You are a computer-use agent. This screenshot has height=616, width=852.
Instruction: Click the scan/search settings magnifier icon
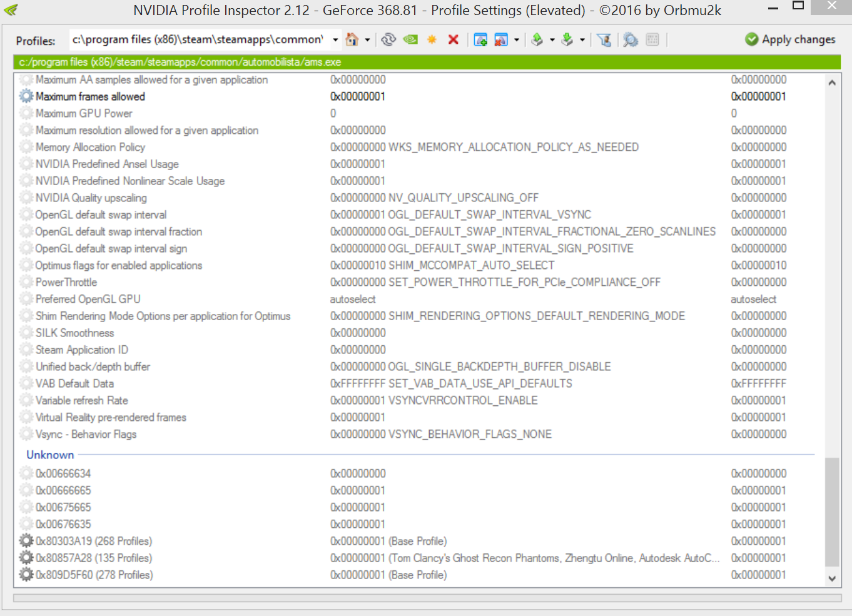[x=631, y=39]
